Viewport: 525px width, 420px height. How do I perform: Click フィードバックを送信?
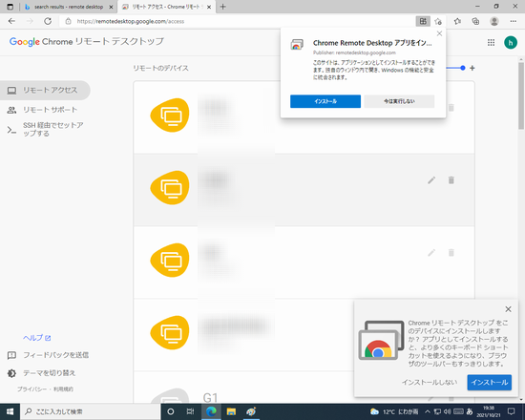[x=48, y=355]
